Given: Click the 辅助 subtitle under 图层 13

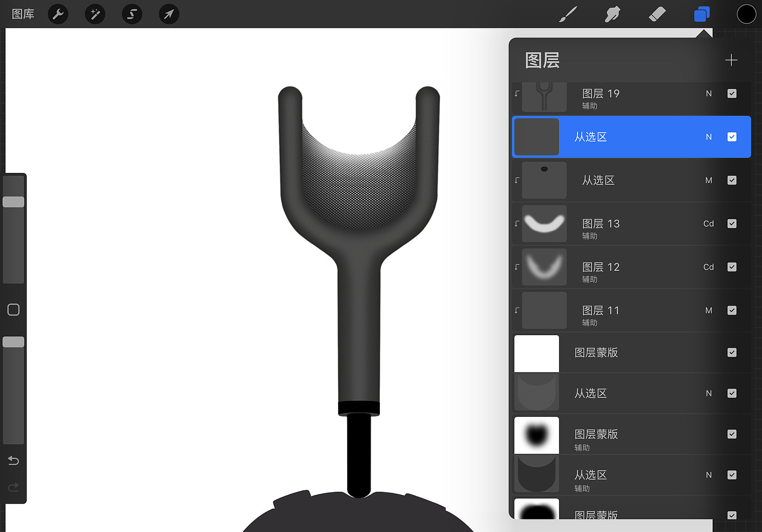Looking at the screenshot, I should [590, 236].
